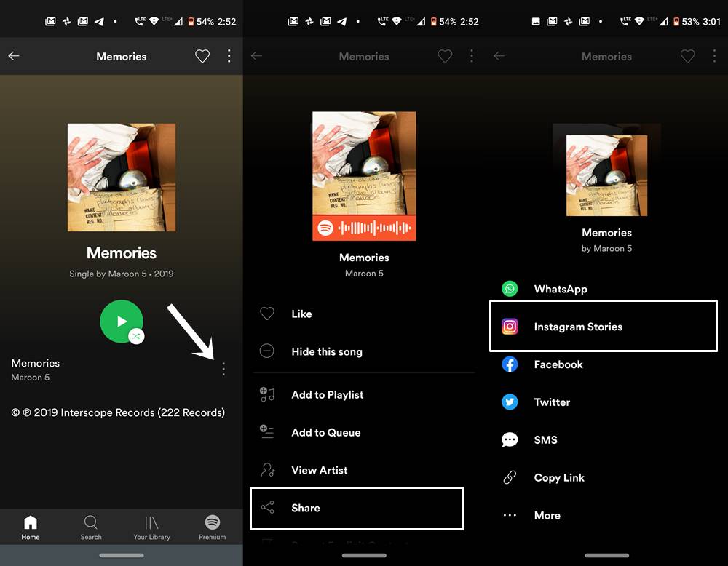728x566 pixels.
Task: Tap the Telegram notification icon in first status bar
Action: point(99,21)
